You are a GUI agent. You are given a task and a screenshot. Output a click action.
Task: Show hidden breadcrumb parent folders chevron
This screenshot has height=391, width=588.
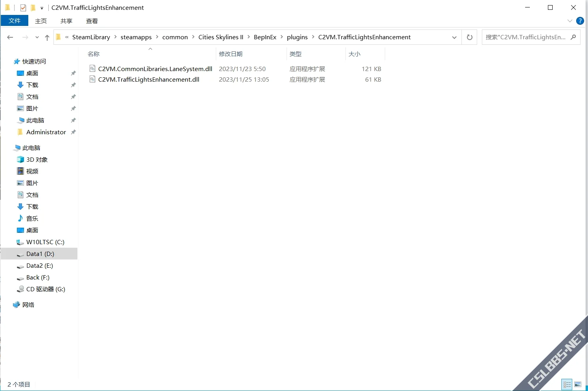[x=67, y=37]
